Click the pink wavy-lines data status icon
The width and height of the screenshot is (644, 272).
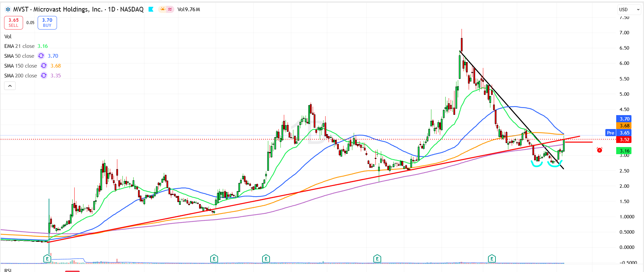click(x=170, y=9)
